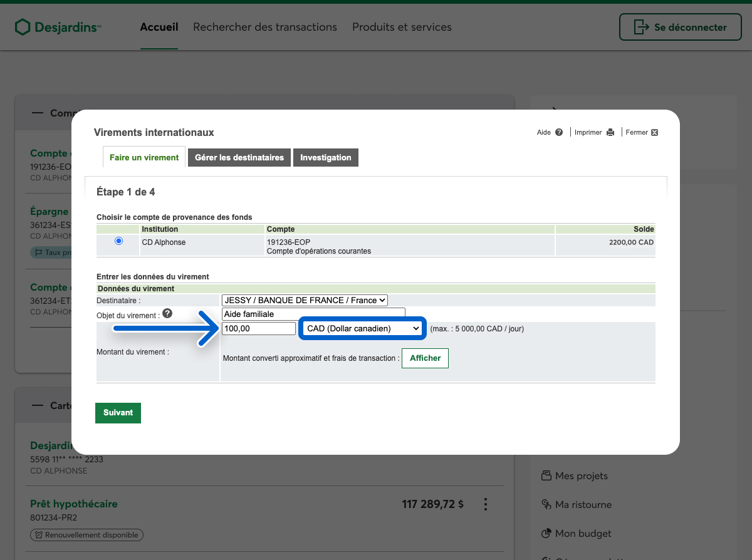Image resolution: width=752 pixels, height=560 pixels.
Task: Collapse the Cartes section
Action: point(38,405)
